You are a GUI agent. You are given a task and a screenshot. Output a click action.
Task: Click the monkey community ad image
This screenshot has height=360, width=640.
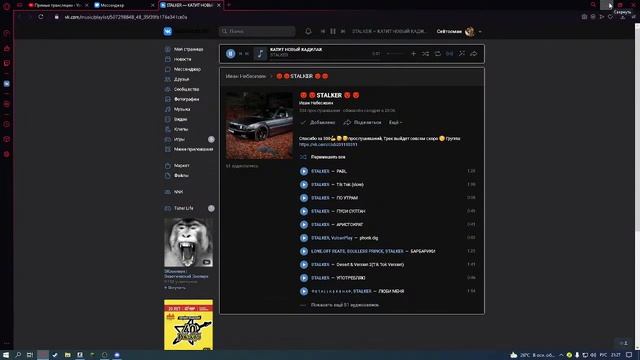[x=188, y=242]
